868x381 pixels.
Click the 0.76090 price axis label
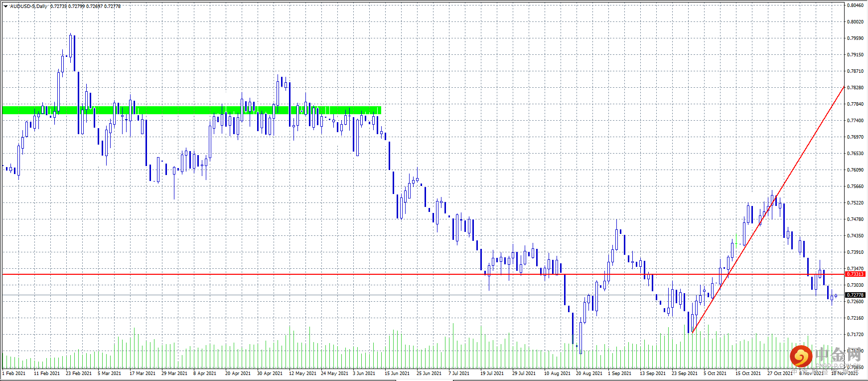point(856,170)
